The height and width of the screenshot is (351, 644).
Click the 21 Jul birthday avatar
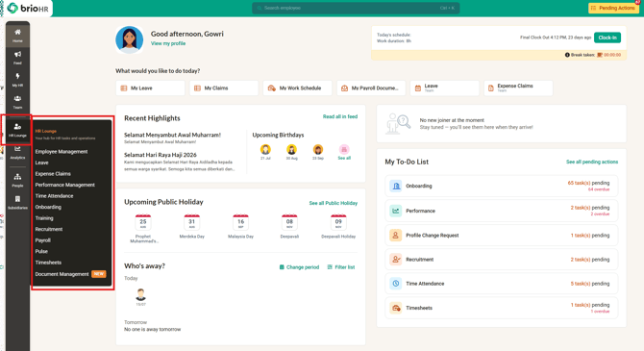click(x=265, y=149)
